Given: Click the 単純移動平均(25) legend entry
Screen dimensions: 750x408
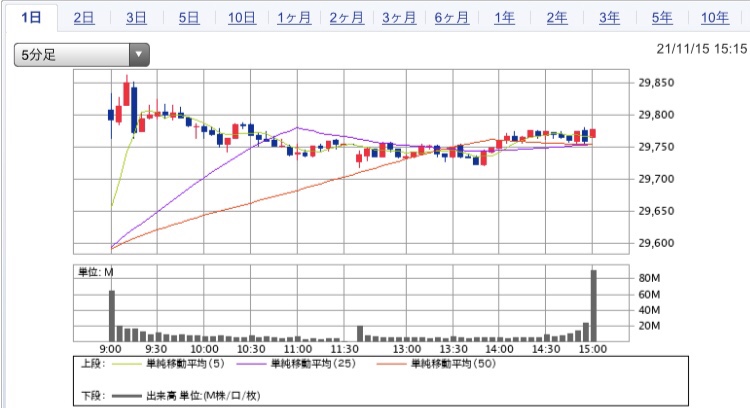Looking at the screenshot, I should click(313, 364).
